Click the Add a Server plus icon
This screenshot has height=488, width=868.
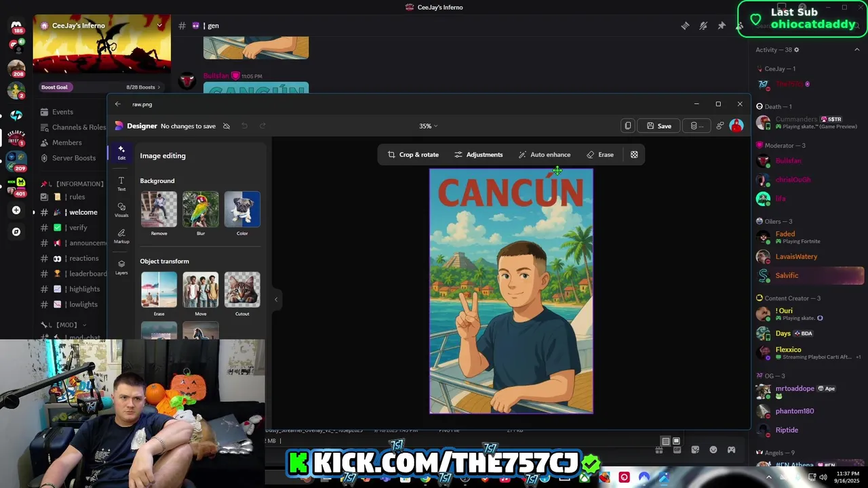pos(16,210)
